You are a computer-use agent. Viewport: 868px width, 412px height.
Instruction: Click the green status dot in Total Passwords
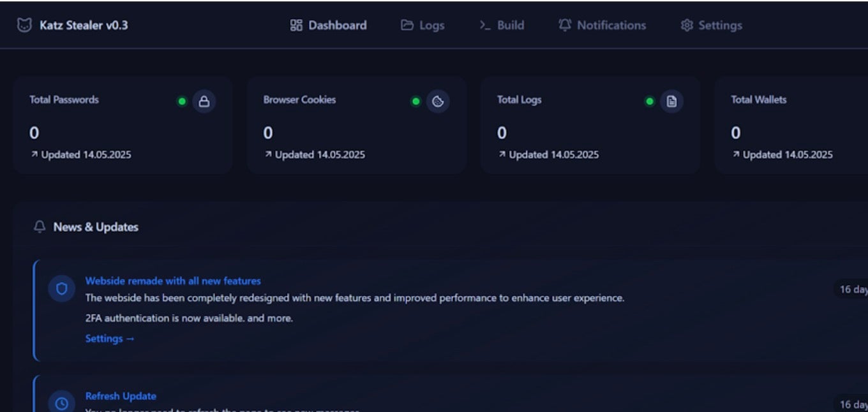(x=182, y=101)
